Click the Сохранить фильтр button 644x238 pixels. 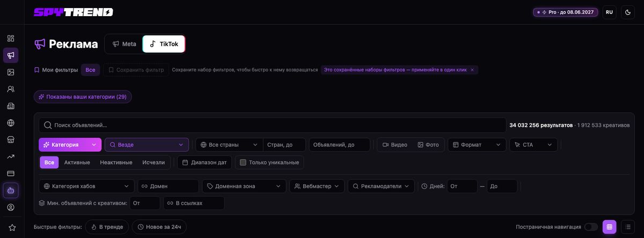coord(136,70)
